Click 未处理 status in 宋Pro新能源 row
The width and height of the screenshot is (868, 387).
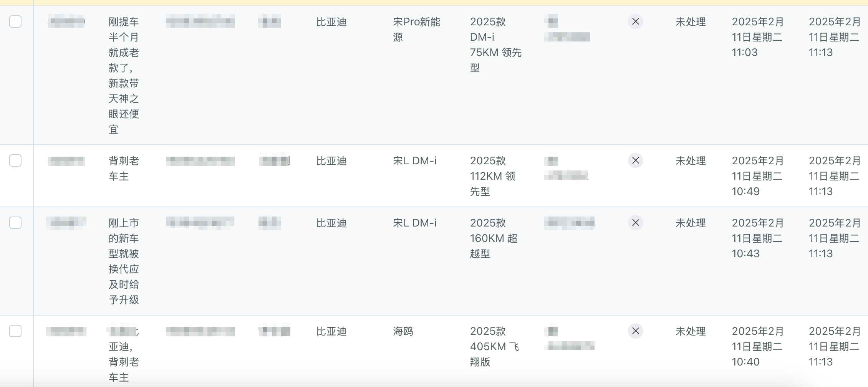(x=691, y=22)
